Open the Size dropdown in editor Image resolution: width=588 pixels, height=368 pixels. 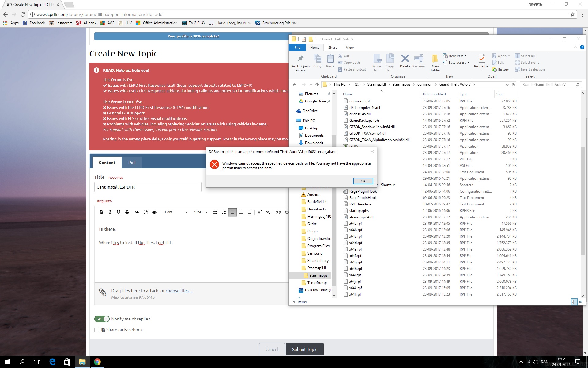tap(201, 212)
